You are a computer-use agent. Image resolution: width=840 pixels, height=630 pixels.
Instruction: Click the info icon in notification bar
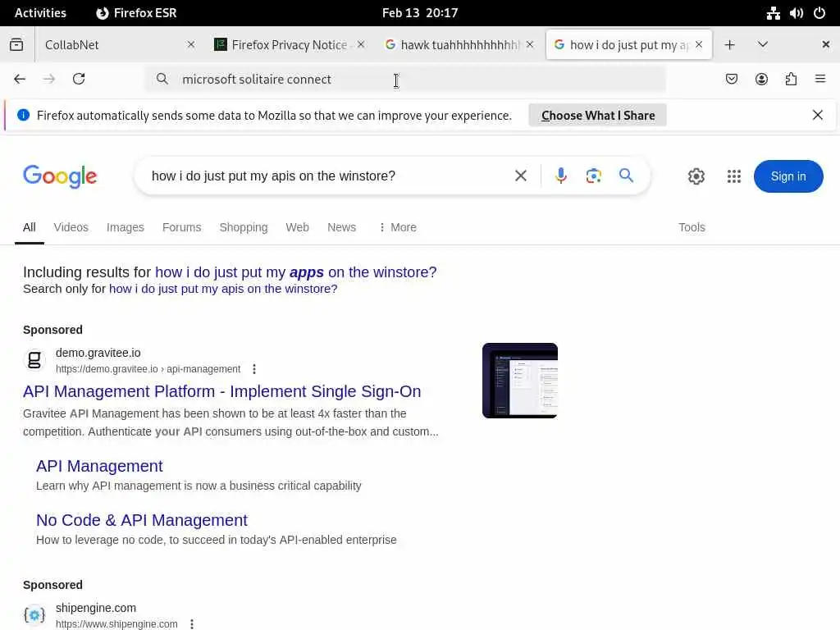coord(23,115)
